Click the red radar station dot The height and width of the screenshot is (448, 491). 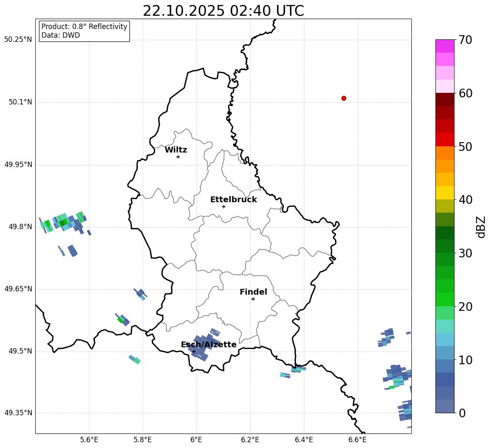coord(344,98)
